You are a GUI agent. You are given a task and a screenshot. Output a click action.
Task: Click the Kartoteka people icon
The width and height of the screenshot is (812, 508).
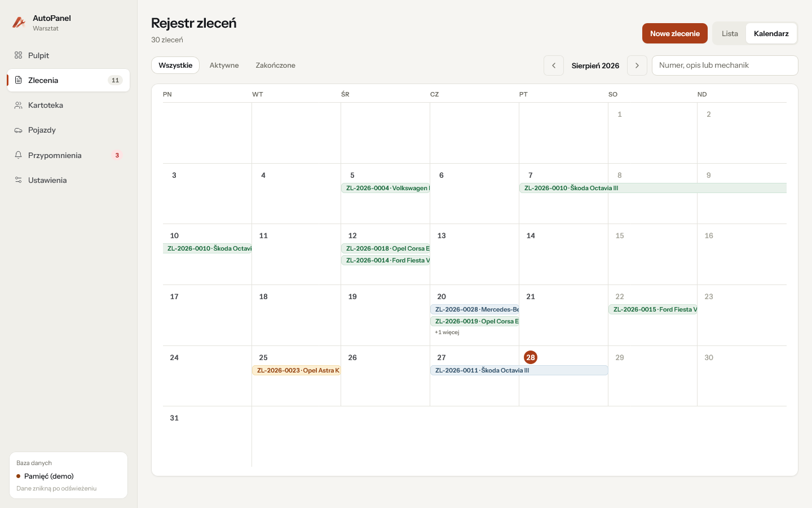[18, 105]
